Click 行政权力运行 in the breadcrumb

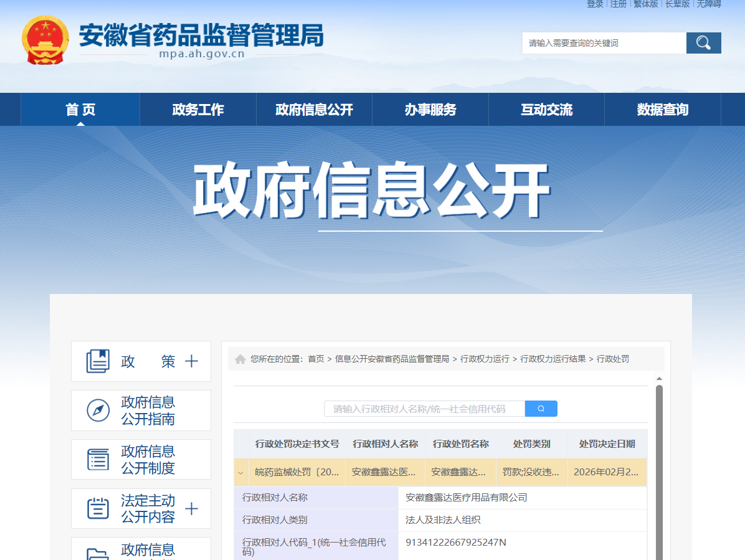pyautogui.click(x=485, y=359)
